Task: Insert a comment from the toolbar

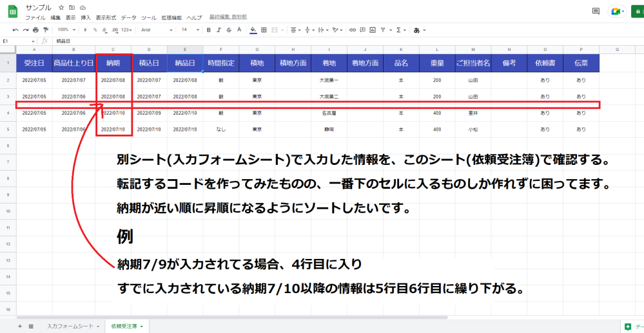Action: 363,30
